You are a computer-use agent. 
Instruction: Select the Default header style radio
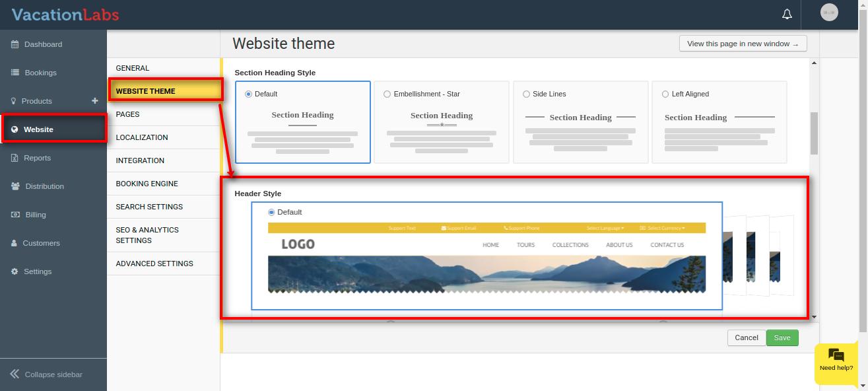[271, 212]
